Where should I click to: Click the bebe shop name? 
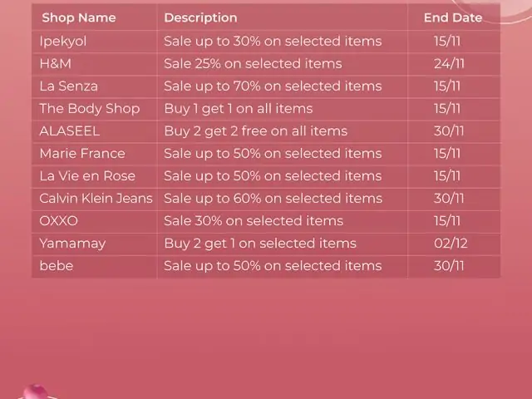(57, 266)
